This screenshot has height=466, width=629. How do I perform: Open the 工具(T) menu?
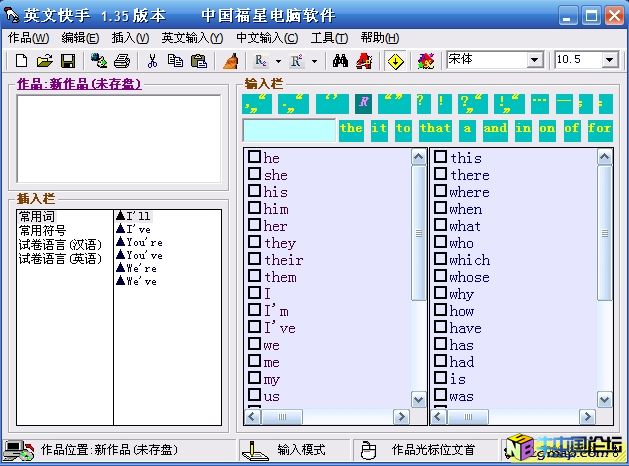coord(329,38)
